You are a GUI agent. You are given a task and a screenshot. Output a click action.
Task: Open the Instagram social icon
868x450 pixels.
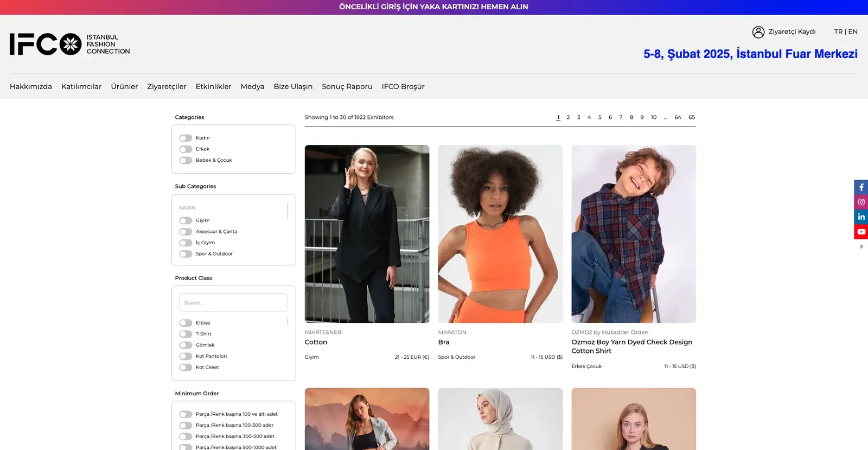click(861, 202)
